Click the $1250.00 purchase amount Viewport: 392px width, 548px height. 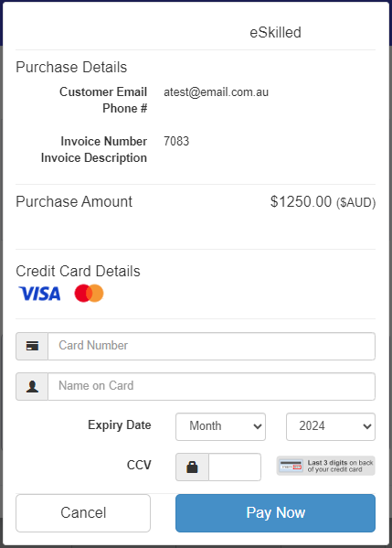[301, 201]
